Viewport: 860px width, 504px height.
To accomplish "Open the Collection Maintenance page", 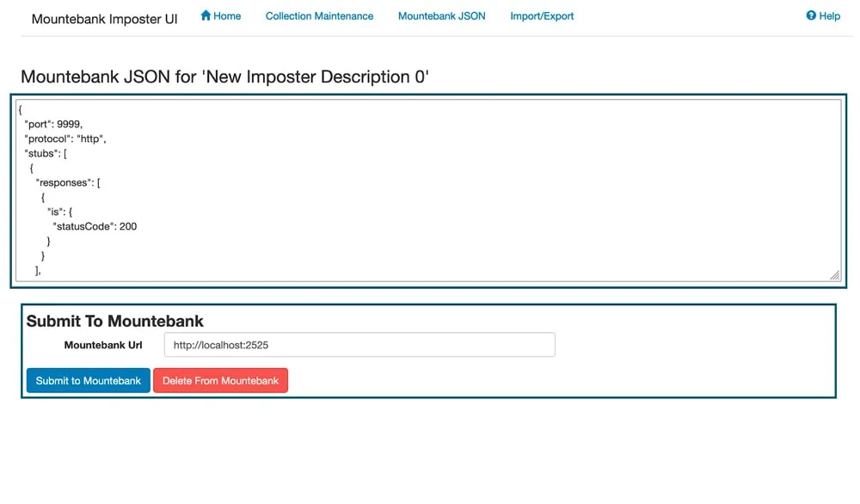I will (319, 15).
